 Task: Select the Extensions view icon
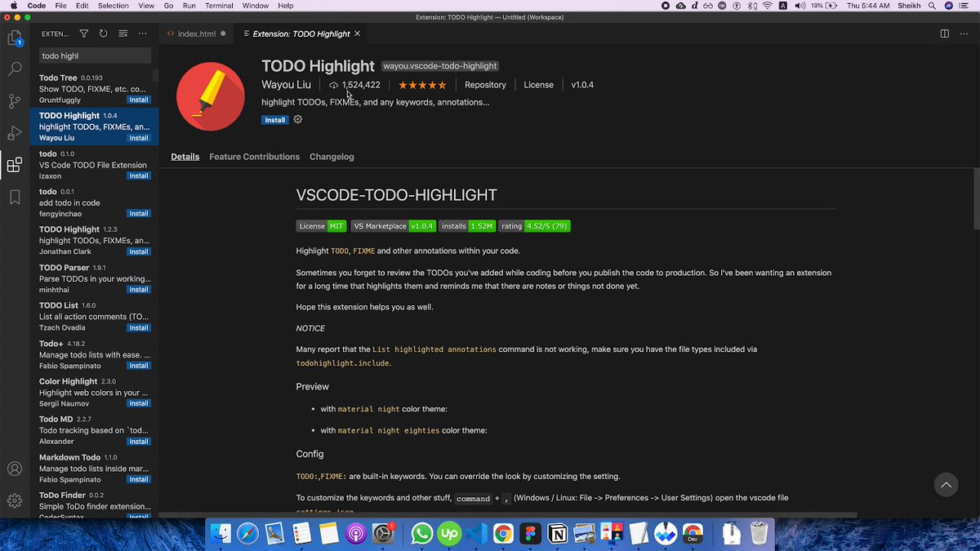point(15,166)
